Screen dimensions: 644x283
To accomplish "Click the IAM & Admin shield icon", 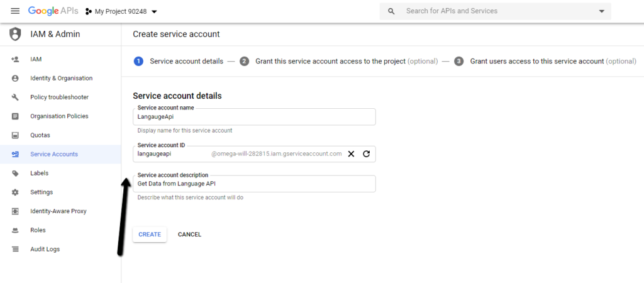I will pyautogui.click(x=15, y=34).
